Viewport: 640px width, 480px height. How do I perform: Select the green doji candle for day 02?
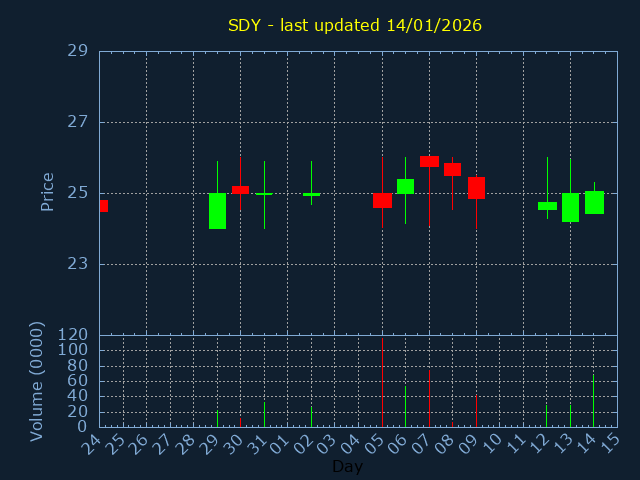coord(311,195)
